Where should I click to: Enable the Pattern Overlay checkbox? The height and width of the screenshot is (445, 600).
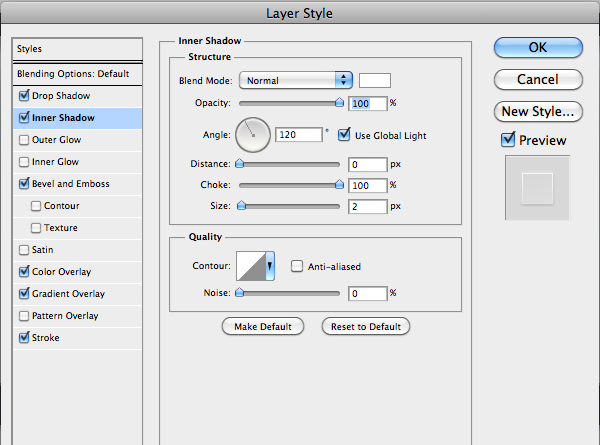point(24,316)
